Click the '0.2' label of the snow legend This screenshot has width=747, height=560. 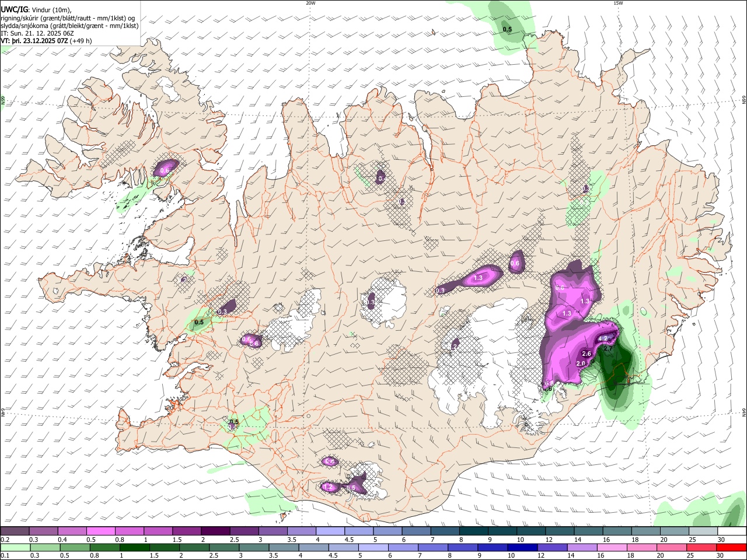point(5,540)
